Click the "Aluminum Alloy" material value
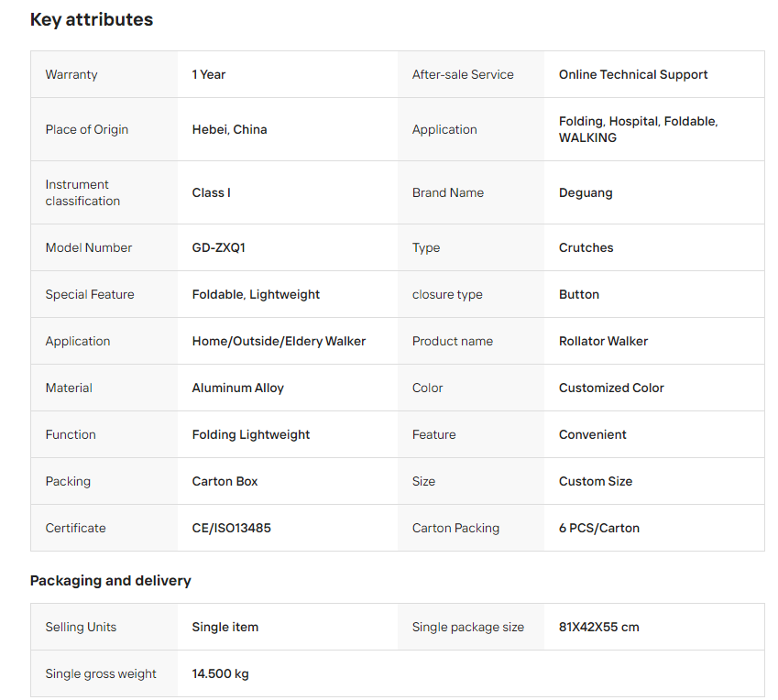The height and width of the screenshot is (700, 778). point(238,388)
